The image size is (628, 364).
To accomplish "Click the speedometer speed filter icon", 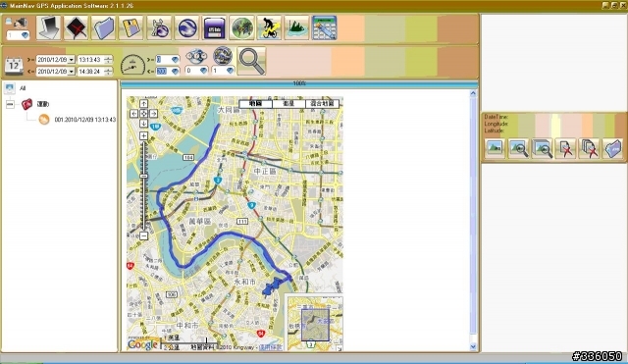I will click(132, 65).
